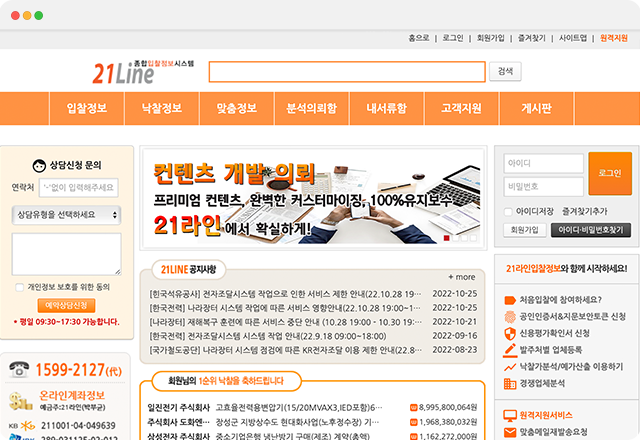The image size is (640, 440).
Task: Expand notices with the + more link
Action: tap(462, 277)
